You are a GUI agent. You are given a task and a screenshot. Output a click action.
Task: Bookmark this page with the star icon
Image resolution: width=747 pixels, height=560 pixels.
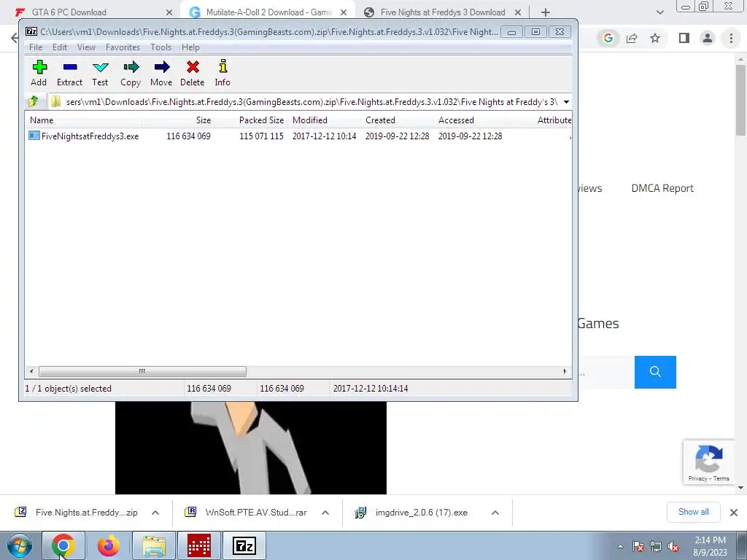pyautogui.click(x=655, y=38)
